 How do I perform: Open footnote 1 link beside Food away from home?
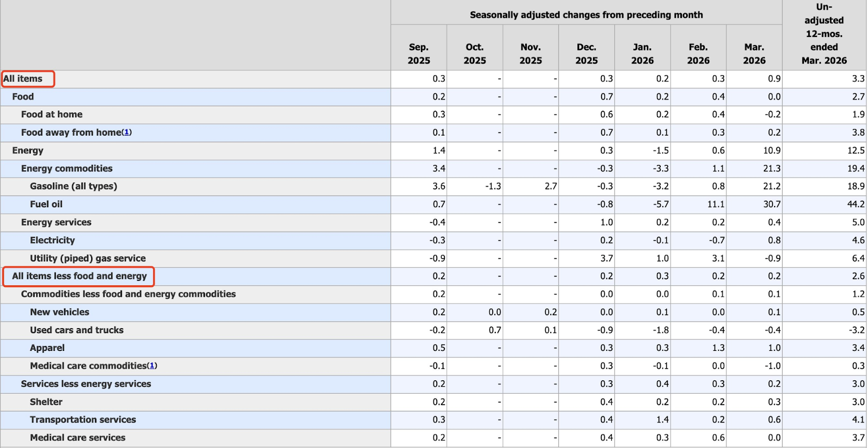[126, 132]
